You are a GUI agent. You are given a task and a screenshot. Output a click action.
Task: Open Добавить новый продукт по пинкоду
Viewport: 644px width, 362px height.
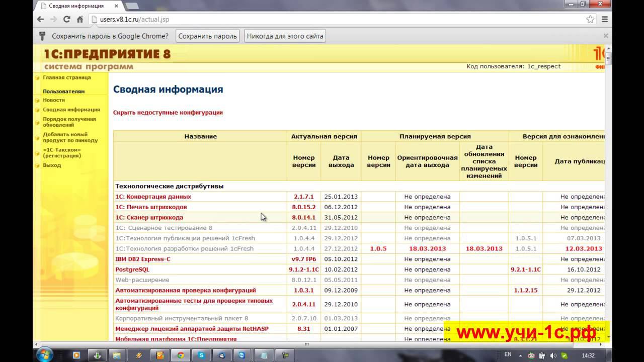tap(70, 137)
